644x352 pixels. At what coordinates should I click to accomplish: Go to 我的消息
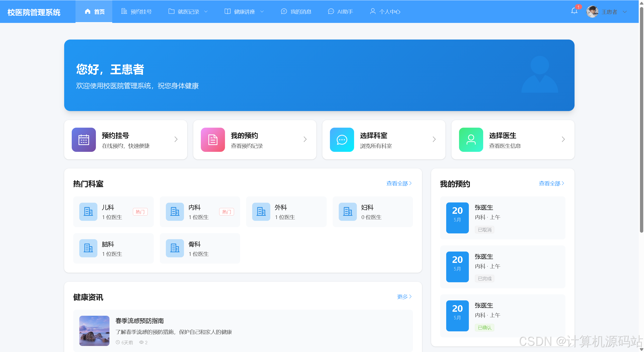296,12
